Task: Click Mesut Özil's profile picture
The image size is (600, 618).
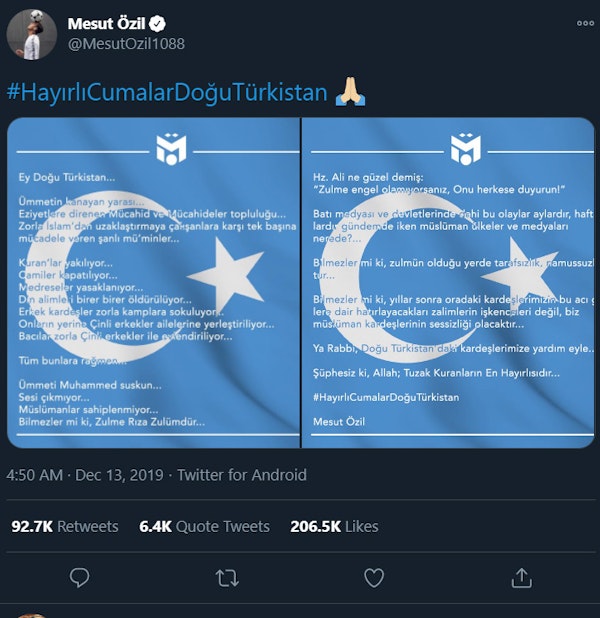Action: click(x=32, y=35)
